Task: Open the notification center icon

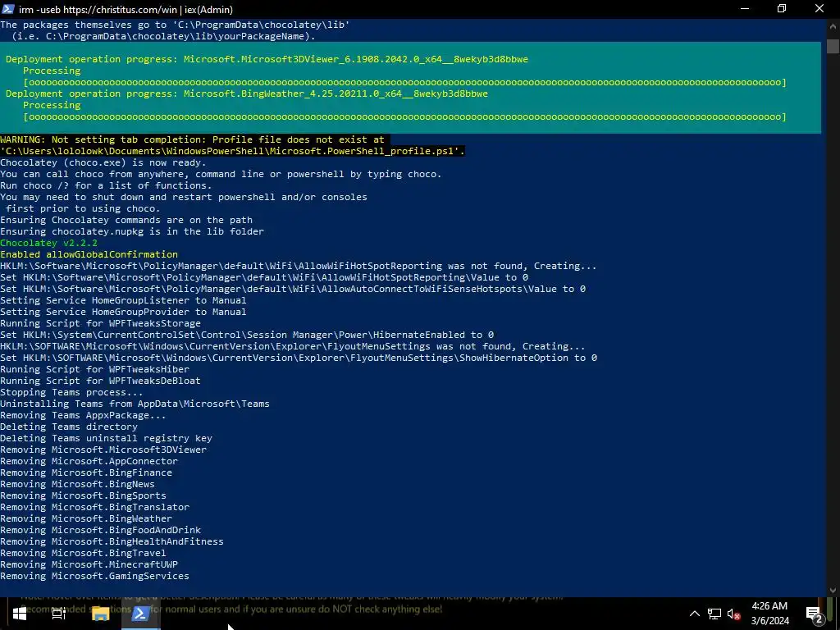Action: click(x=814, y=614)
